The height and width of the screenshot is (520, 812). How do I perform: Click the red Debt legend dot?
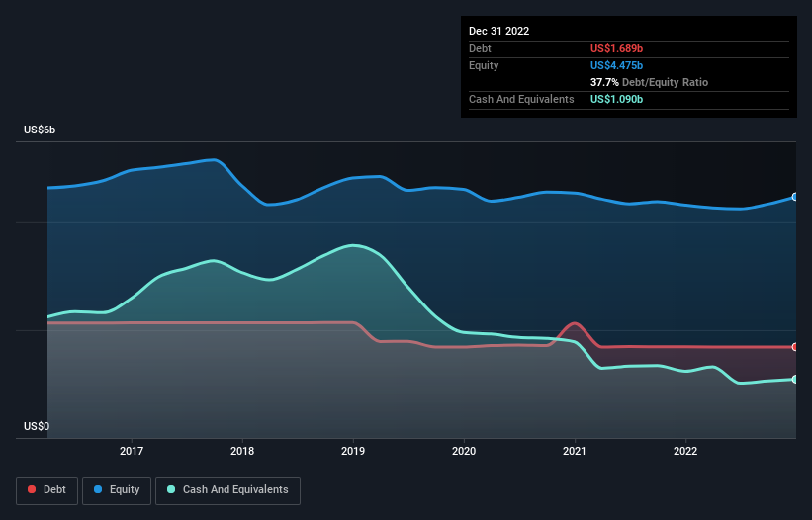click(32, 489)
